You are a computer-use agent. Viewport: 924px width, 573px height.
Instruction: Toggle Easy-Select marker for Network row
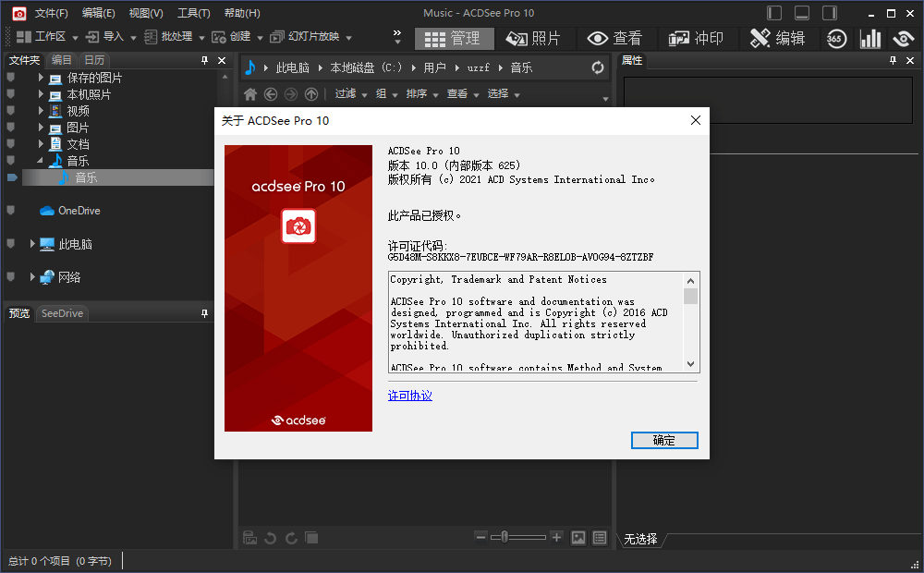coord(10,276)
